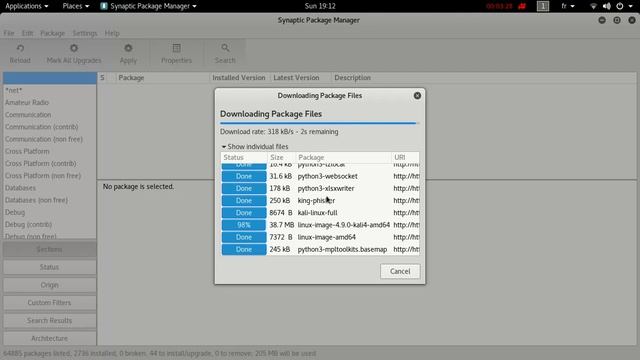
Task: Open the Places menu
Action: [x=76, y=6]
